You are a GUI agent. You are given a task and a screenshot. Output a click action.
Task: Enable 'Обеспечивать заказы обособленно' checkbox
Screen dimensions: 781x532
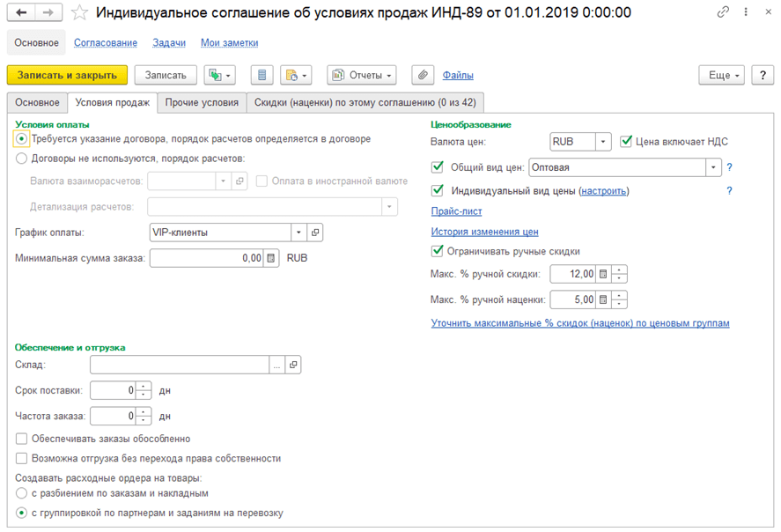22,439
